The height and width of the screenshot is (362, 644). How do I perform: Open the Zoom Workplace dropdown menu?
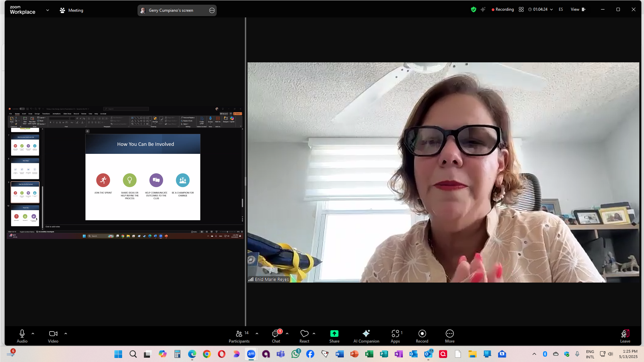point(48,10)
